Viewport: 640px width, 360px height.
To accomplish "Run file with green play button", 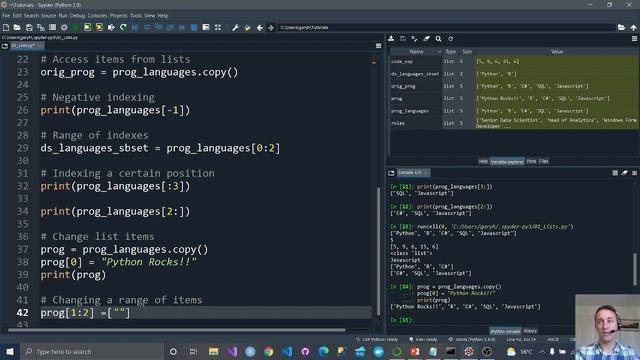I will 76,27.
